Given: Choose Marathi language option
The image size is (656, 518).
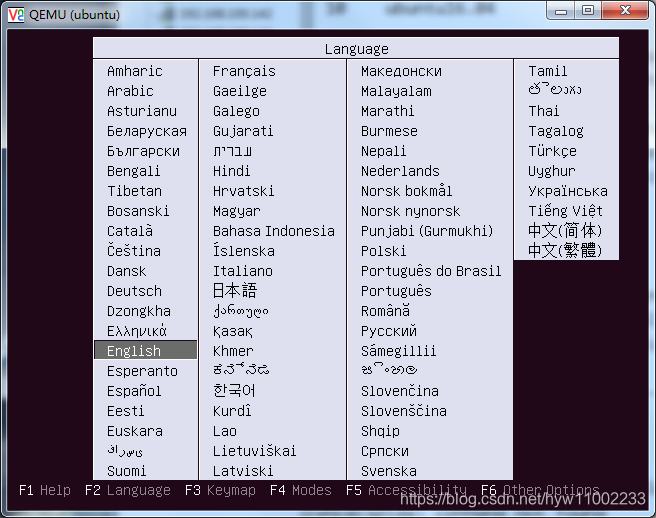Looking at the screenshot, I should pos(387,111).
